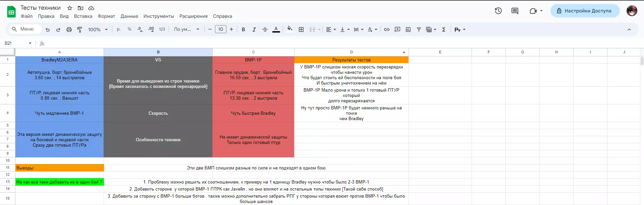Select the green cell about adding to one battle
The height and width of the screenshot is (205, 644).
click(x=59, y=182)
